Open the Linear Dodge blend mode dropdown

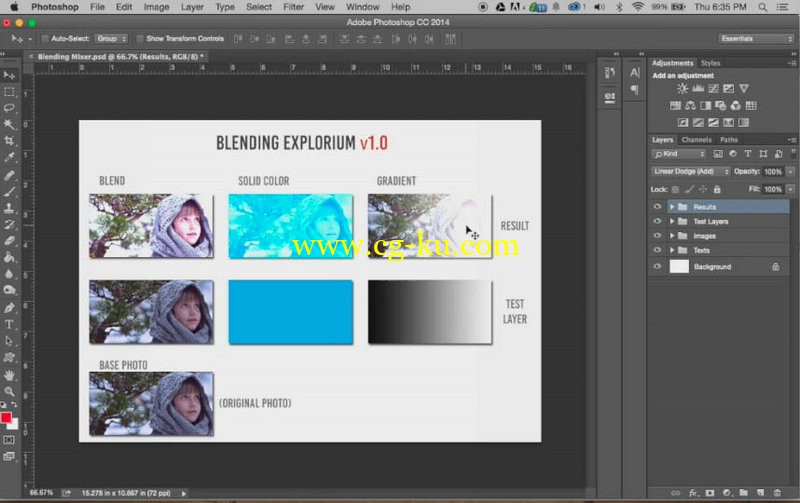(x=691, y=171)
